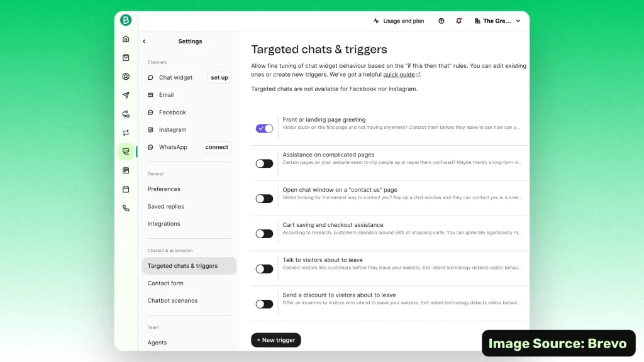Open Contact form settings
The height and width of the screenshot is (362, 644).
tap(165, 283)
